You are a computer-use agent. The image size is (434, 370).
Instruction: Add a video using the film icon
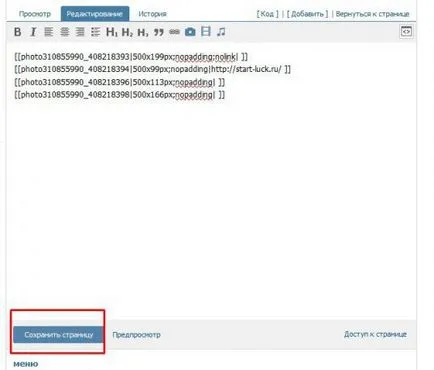(x=206, y=31)
